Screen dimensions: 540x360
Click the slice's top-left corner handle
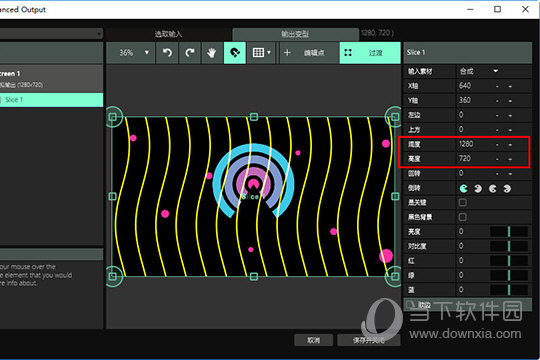113,117
